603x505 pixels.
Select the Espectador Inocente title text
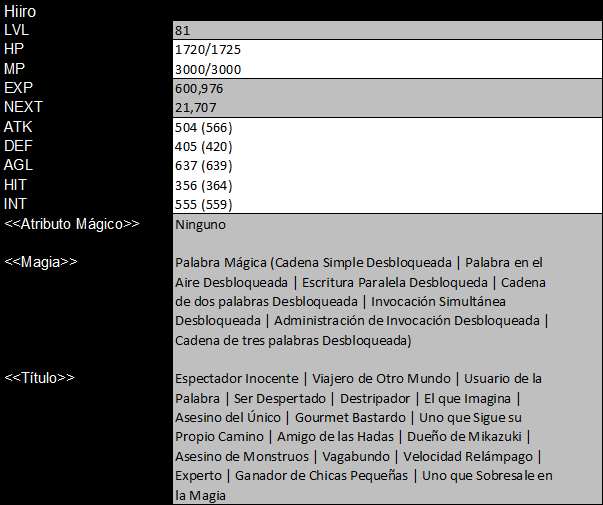(237, 378)
